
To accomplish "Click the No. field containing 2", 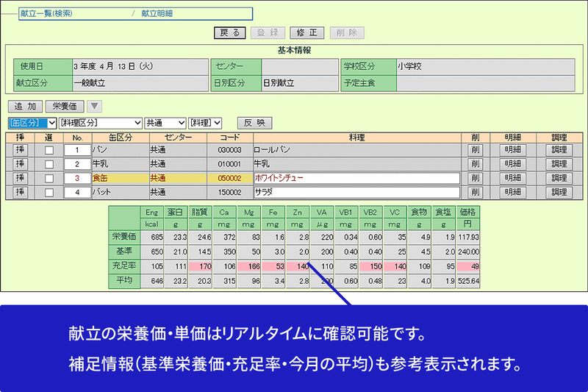I will (77, 164).
